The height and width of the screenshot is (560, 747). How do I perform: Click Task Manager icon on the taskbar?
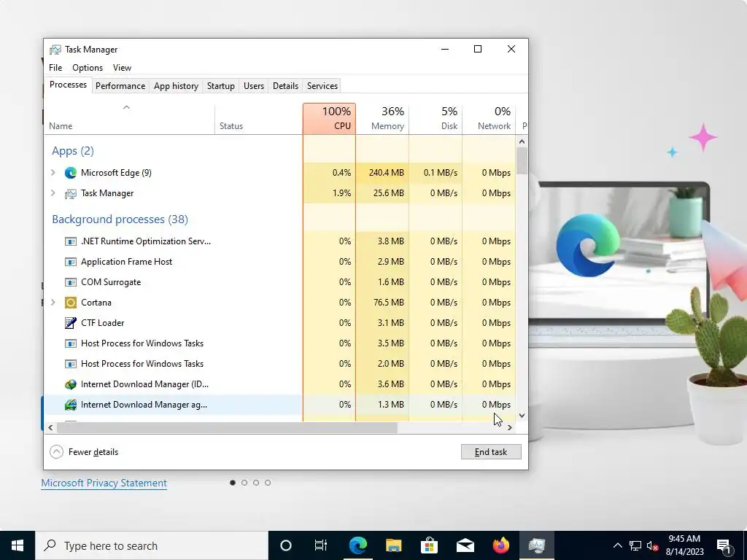[536, 545]
